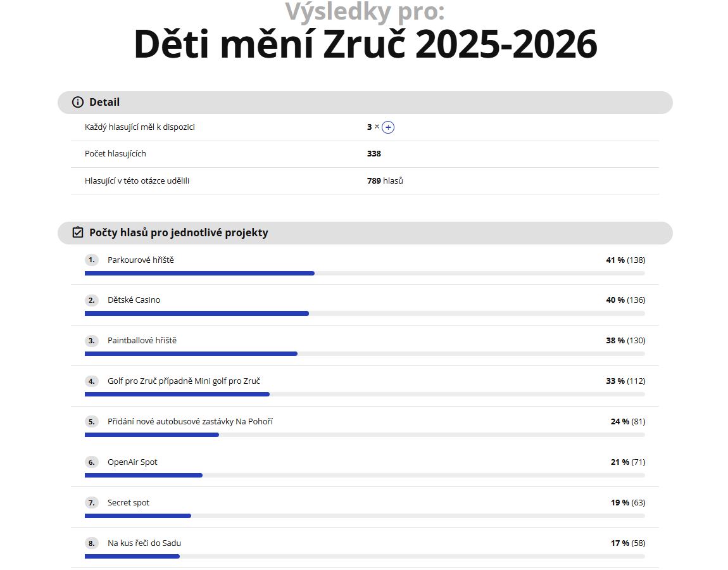Screen dimensions: 728x570
Task: Click the number 6 badge for OpenAir Spot
Action: 91,462
